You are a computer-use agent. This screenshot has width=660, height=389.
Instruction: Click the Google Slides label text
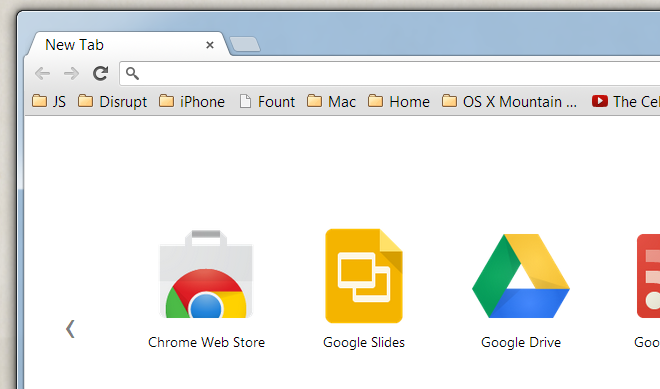click(364, 343)
